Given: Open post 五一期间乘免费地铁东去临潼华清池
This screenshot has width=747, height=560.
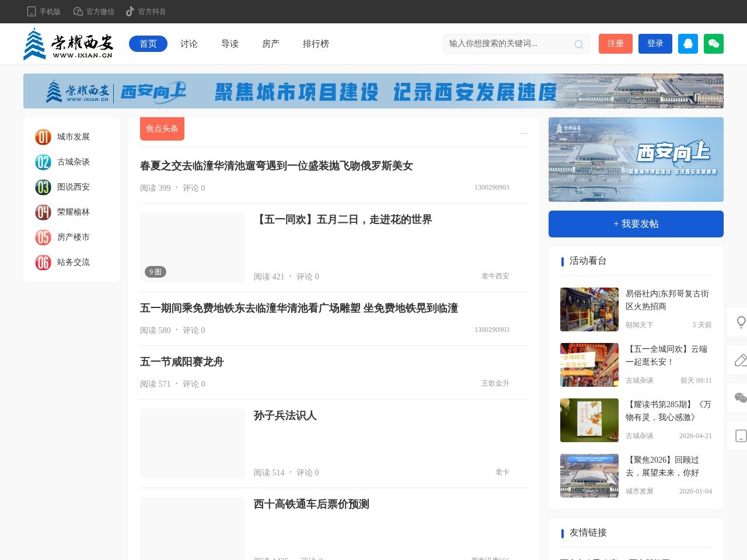Looking at the screenshot, I should coord(299,309).
